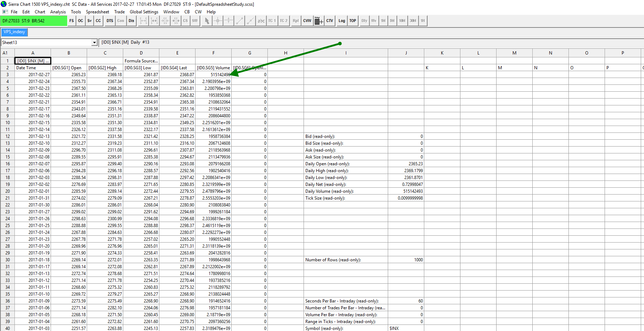Click the SW toolbar button

click(x=195, y=21)
